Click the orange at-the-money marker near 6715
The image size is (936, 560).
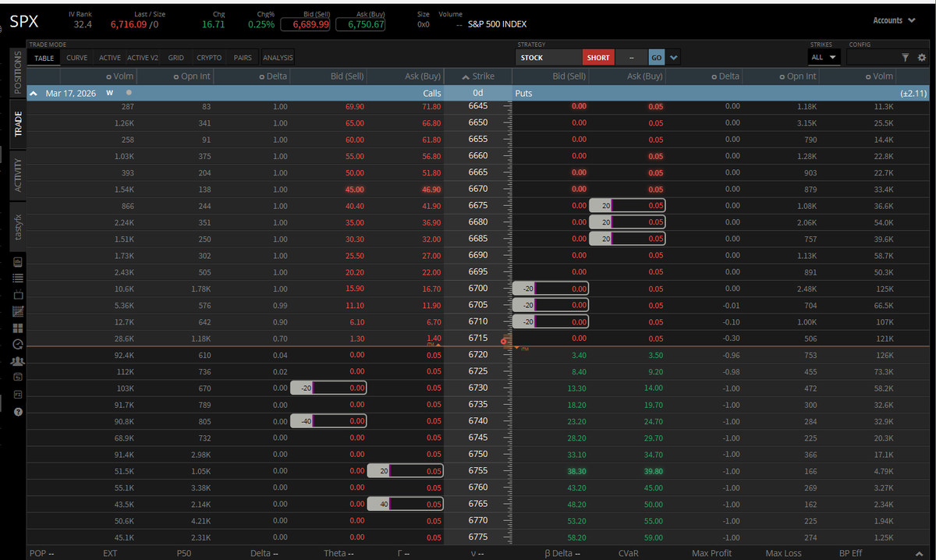(504, 341)
